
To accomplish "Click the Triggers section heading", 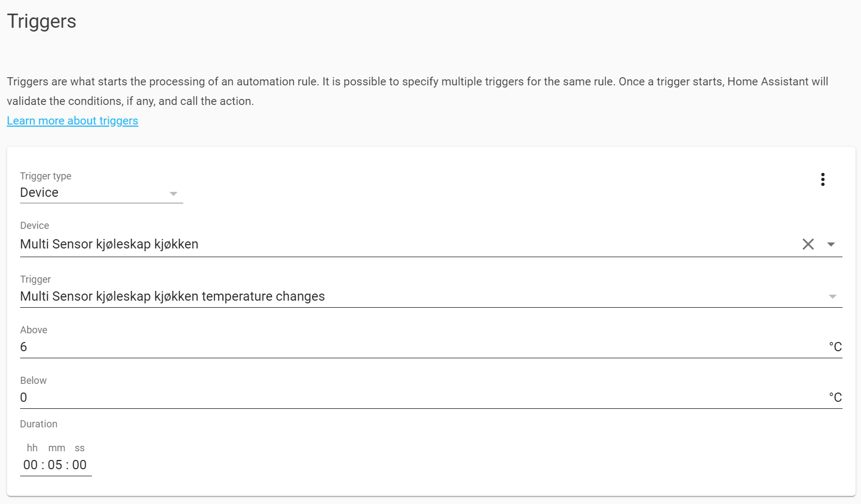I will (41, 21).
